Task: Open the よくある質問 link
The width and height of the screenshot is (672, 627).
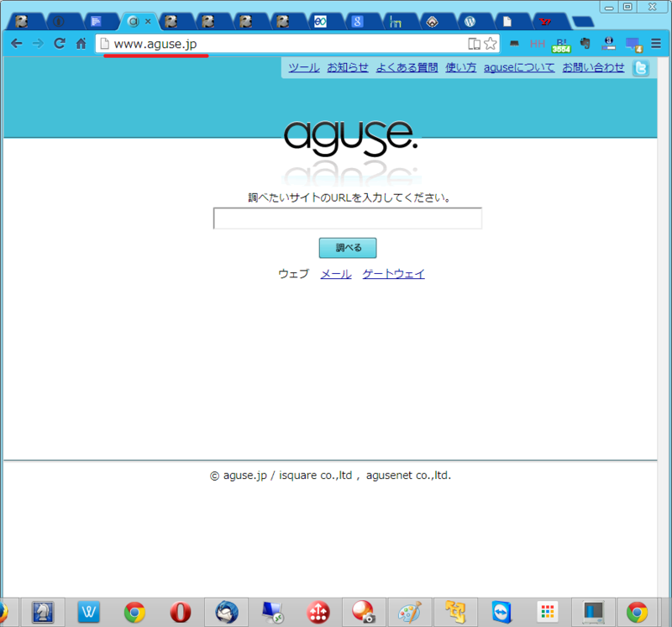Action: (x=407, y=67)
